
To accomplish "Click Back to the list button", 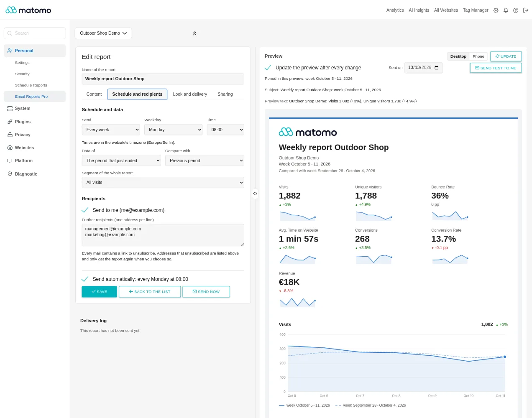I will (x=150, y=292).
